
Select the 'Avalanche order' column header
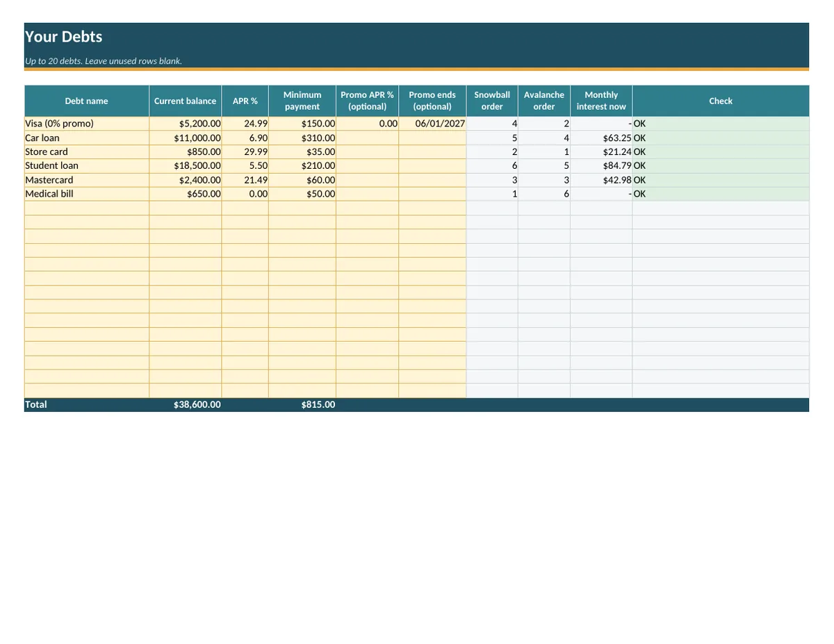(x=544, y=101)
